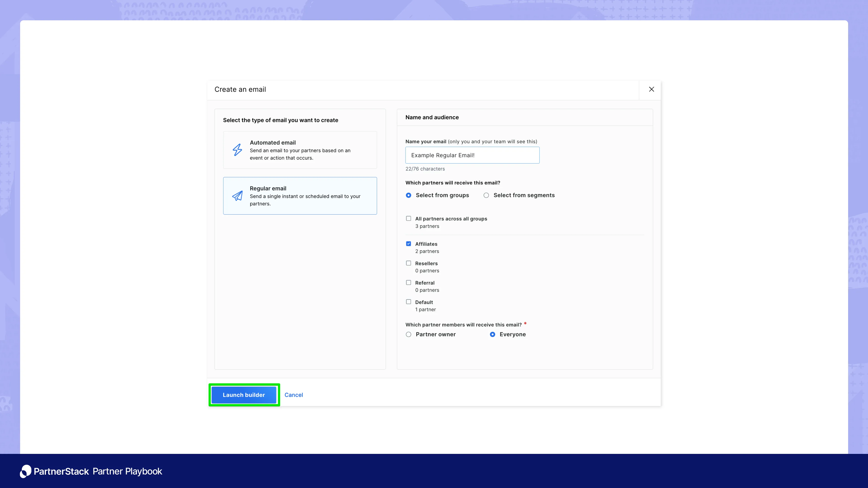The height and width of the screenshot is (488, 868).
Task: Select the Regular email card
Action: point(300,196)
